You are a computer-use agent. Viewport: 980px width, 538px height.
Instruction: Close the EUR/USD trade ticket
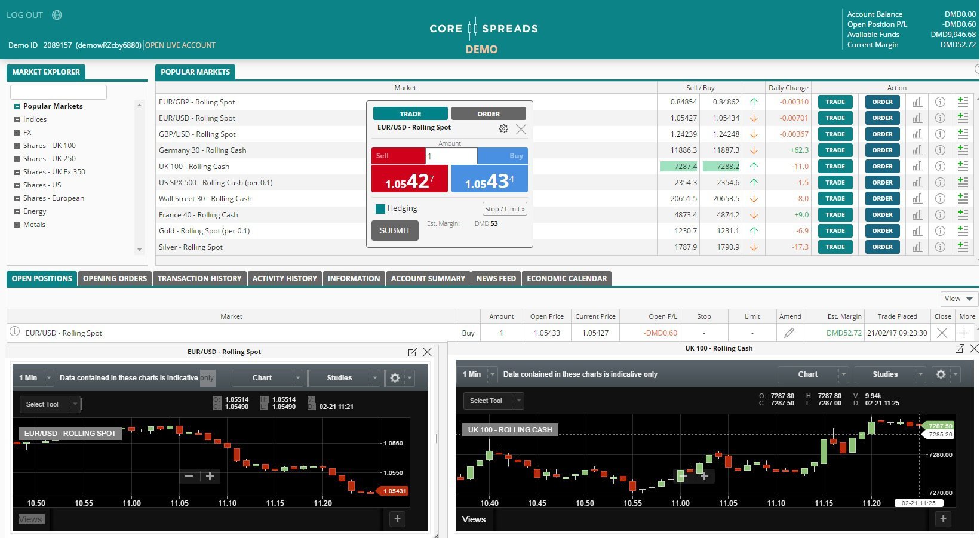(521, 129)
